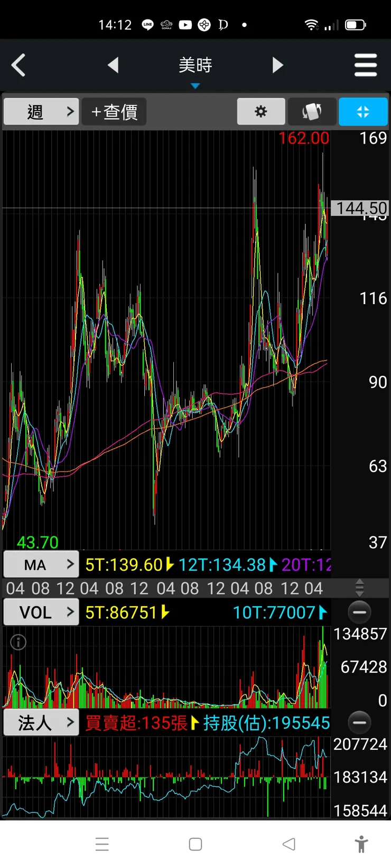Switch to previous stock with left triangle
The height and width of the screenshot is (868, 391).
click(x=113, y=65)
